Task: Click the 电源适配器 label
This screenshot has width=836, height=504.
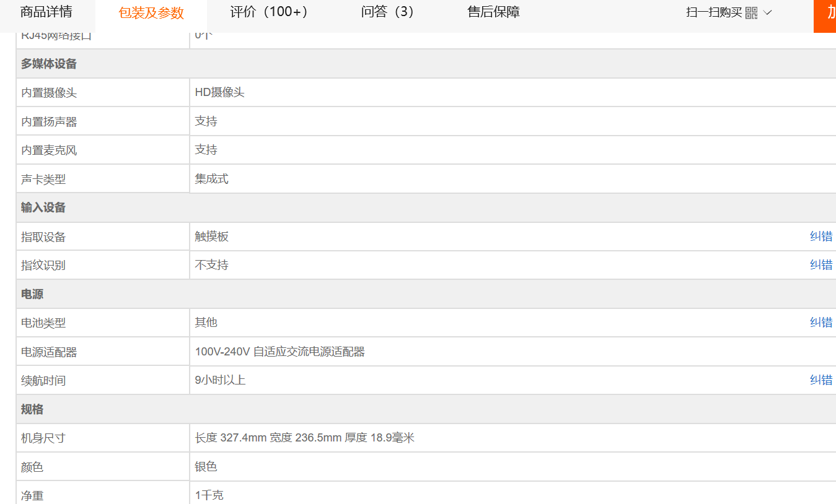Action: point(49,352)
